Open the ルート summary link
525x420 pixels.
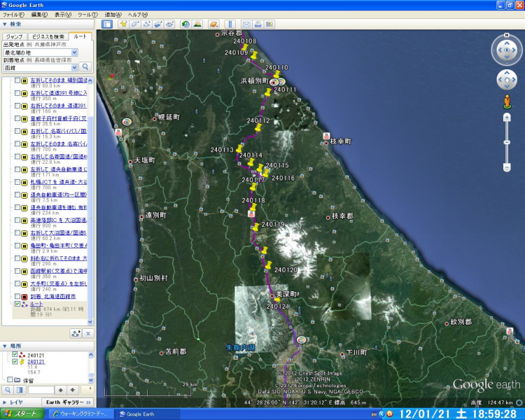click(x=36, y=304)
